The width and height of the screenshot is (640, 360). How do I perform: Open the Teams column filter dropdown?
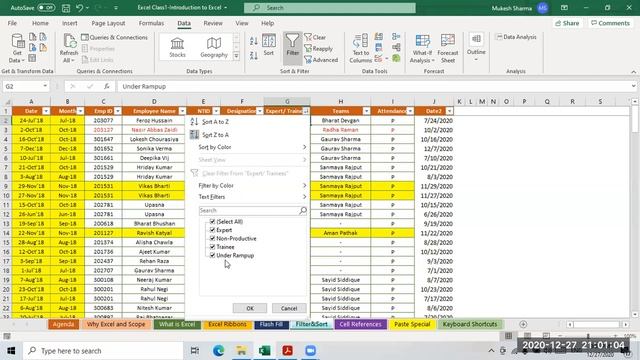pyautogui.click(x=367, y=111)
